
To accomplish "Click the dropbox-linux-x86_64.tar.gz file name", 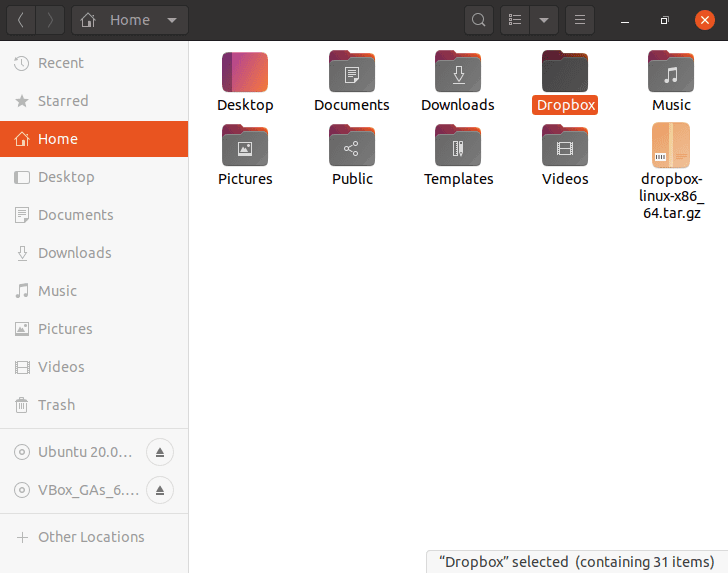I will (x=671, y=196).
